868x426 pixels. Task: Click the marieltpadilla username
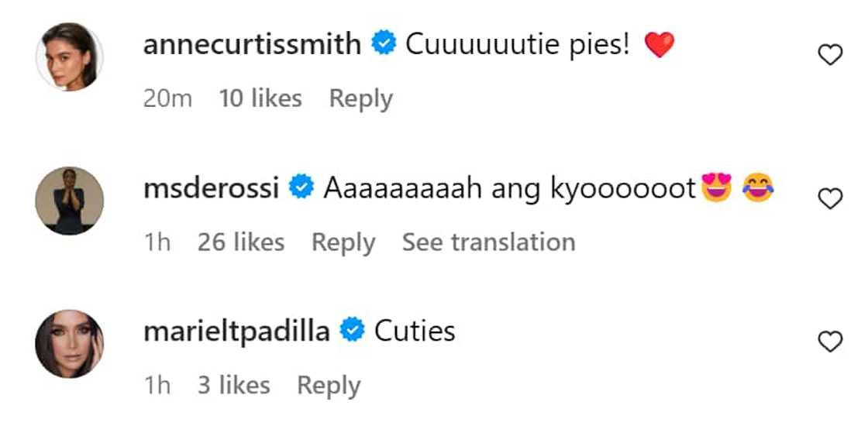[236, 332]
